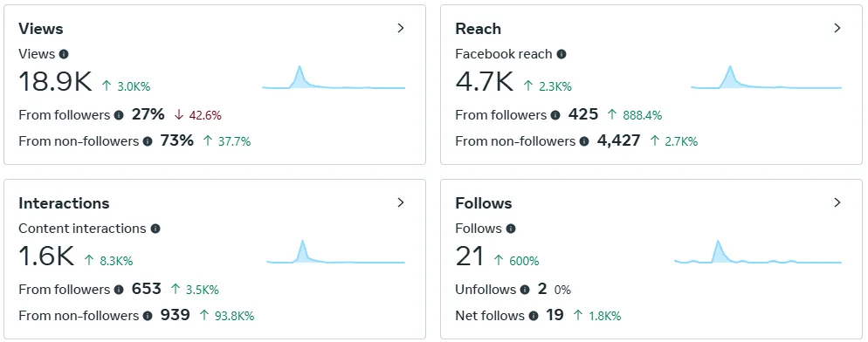Click info icon beside Views From non-followers
This screenshot has width=868, height=342.
pos(148,141)
